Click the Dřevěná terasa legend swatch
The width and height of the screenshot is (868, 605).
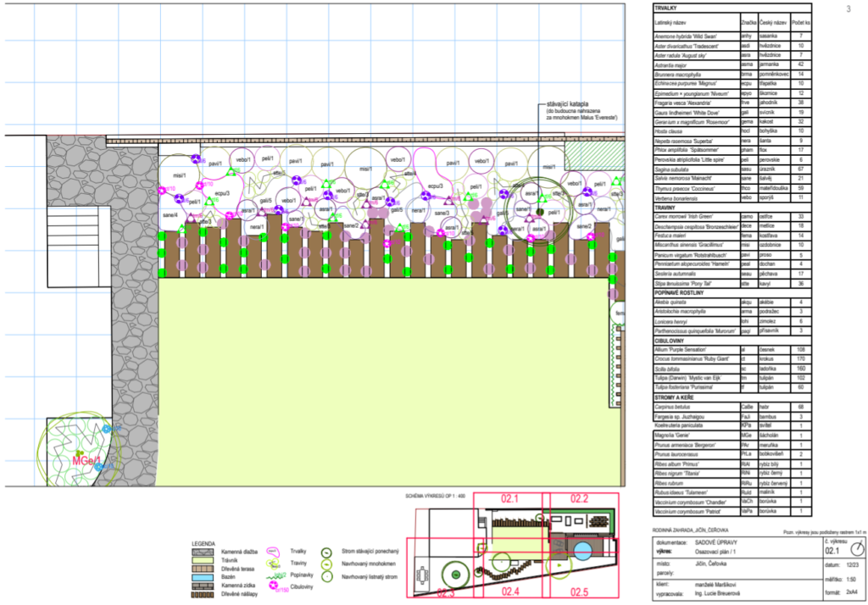tap(203, 568)
